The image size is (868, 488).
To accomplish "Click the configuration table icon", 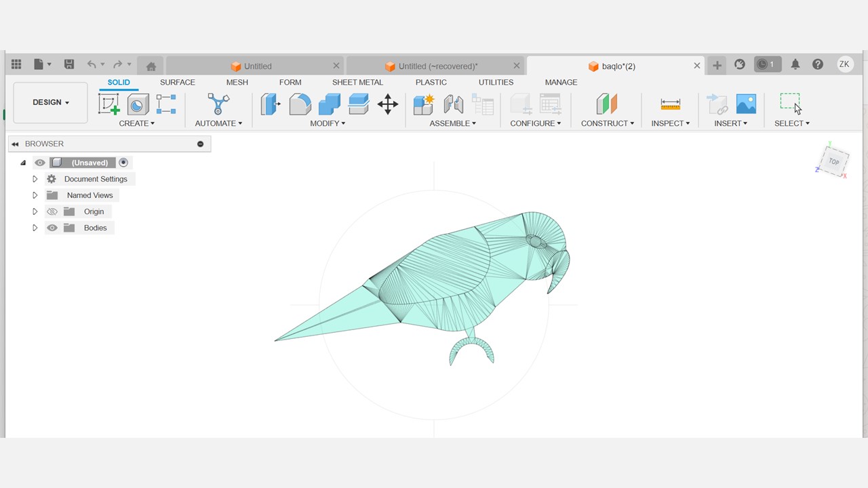I will 550,104.
